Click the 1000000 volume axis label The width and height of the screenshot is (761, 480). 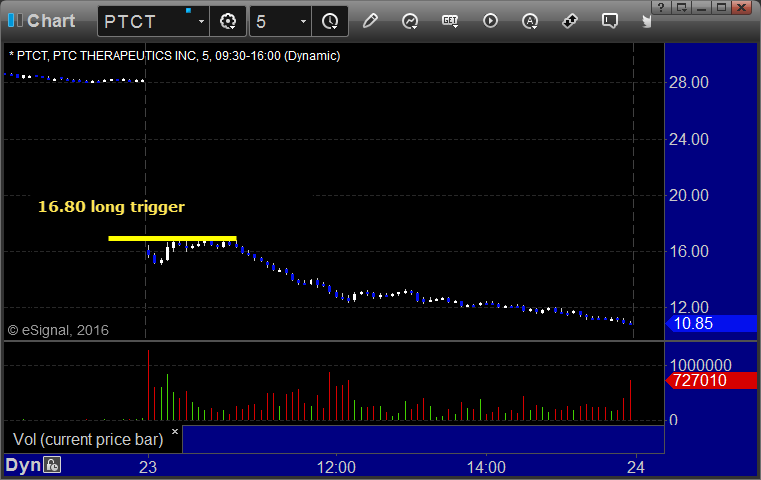coord(700,365)
